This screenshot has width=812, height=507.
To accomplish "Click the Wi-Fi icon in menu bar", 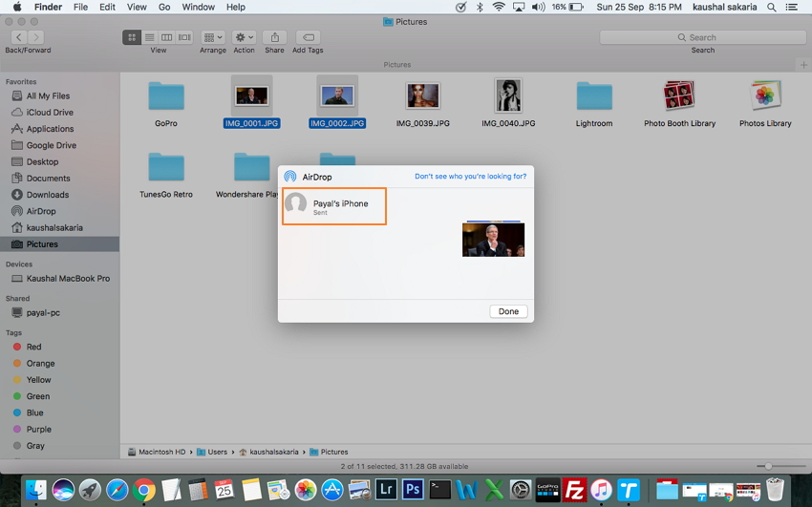I will [x=499, y=7].
